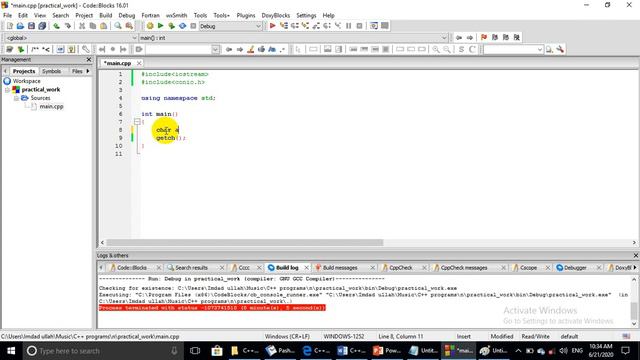Click the Abort build icon
Viewport: 640px width, 360px height.
193,26
